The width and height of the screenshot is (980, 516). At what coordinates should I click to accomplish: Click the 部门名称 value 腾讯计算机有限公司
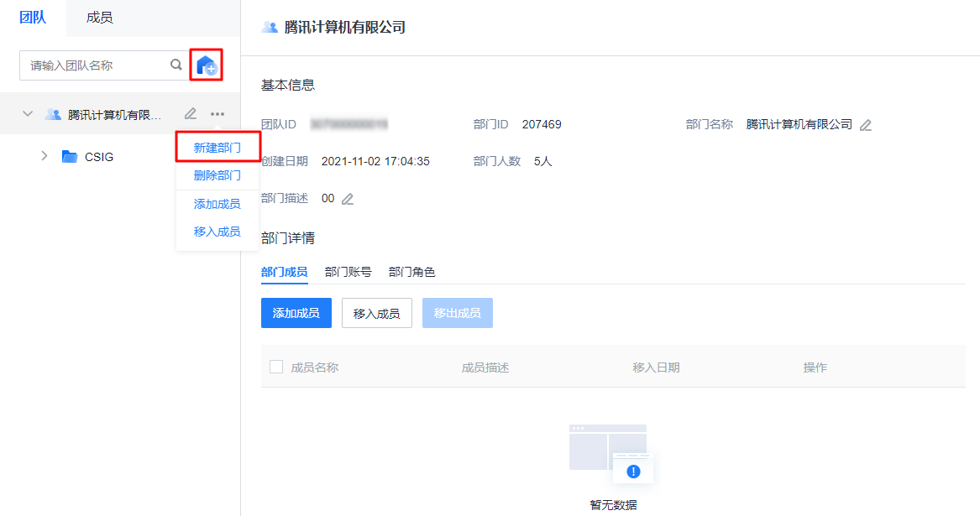799,124
